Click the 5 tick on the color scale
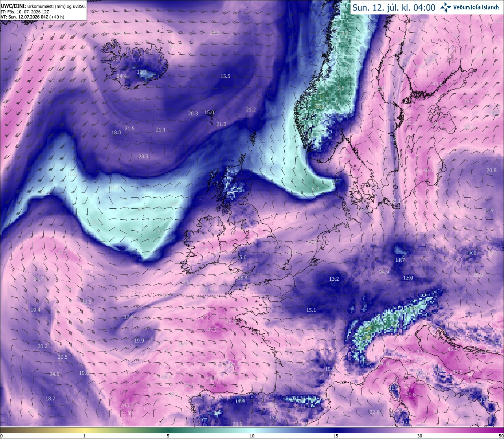Viewport: 504px width, 439px height. (168, 436)
